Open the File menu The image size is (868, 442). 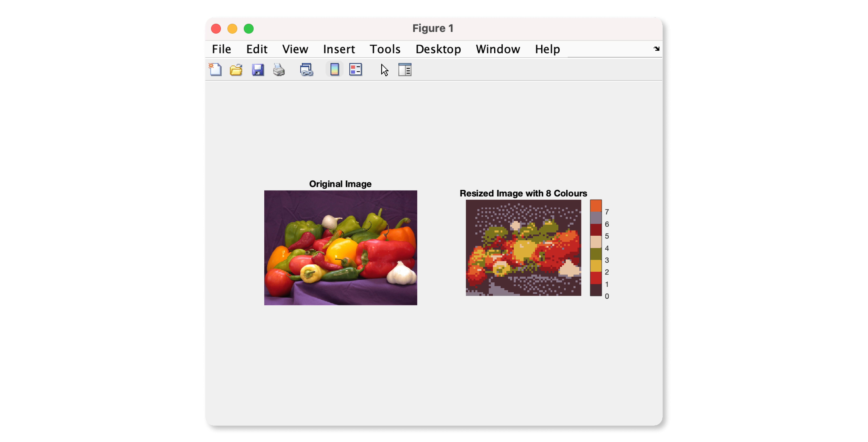[221, 49]
